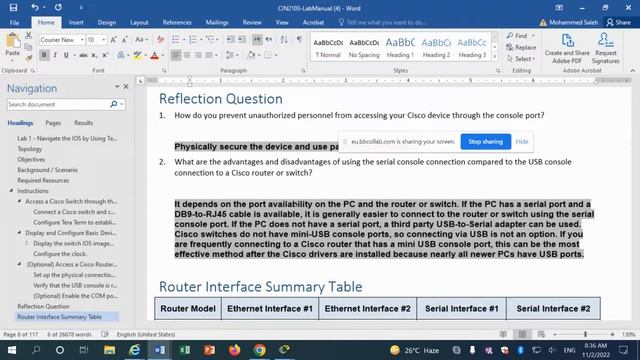Adjust the zoom slider
Viewport: 640px width, 360px height.
click(585, 334)
